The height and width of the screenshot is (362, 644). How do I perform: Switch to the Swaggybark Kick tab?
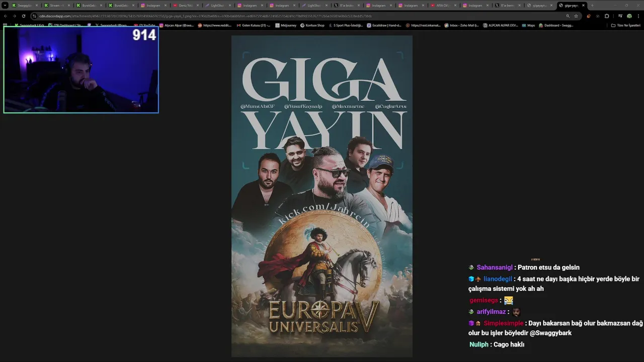[x=25, y=5]
